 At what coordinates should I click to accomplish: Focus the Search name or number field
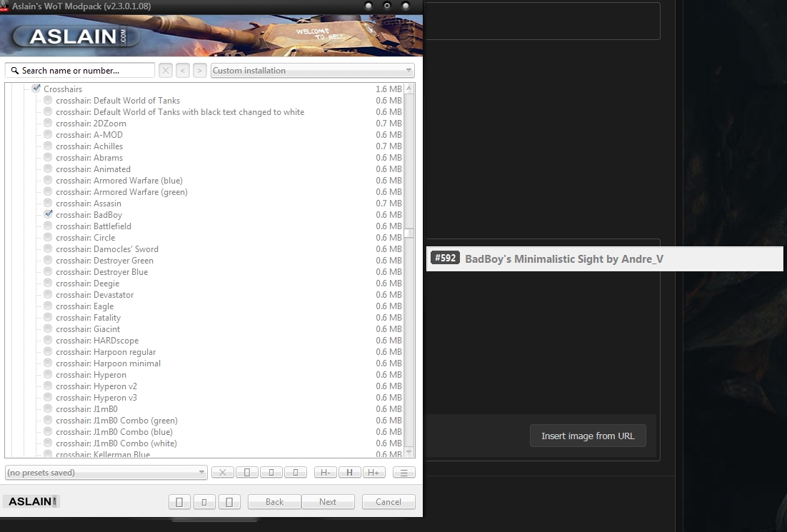point(80,71)
